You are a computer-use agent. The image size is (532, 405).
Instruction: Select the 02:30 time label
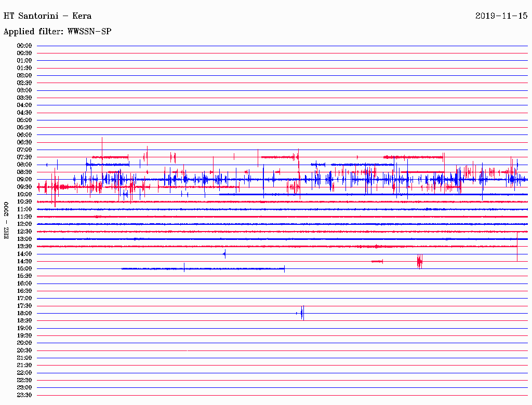tap(24, 83)
